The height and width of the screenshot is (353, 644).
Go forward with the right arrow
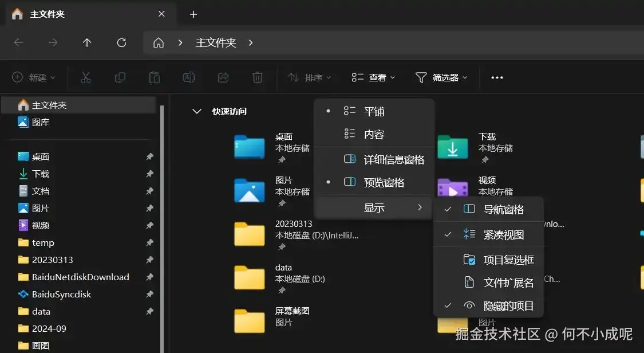coord(53,42)
